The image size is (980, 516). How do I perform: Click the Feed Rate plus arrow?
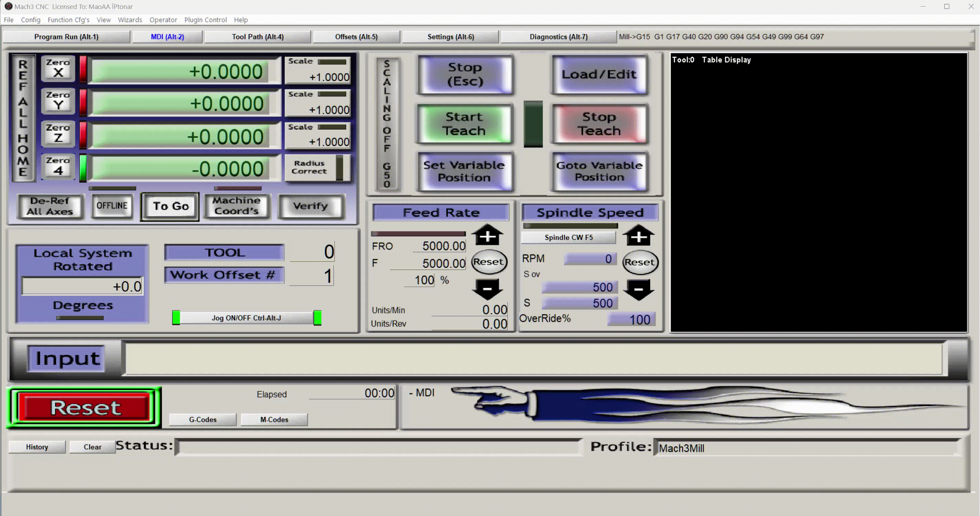click(x=487, y=235)
